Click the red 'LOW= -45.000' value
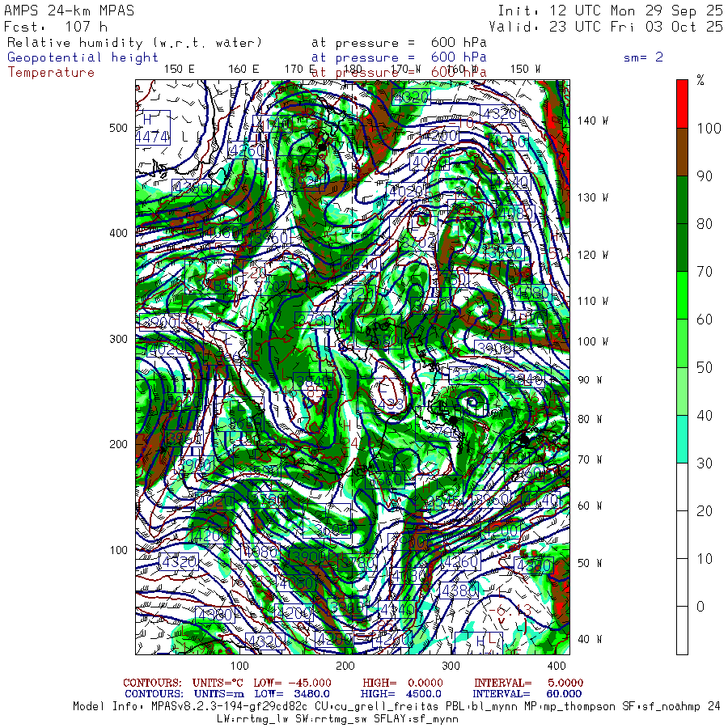The width and height of the screenshot is (728, 728). point(293,683)
